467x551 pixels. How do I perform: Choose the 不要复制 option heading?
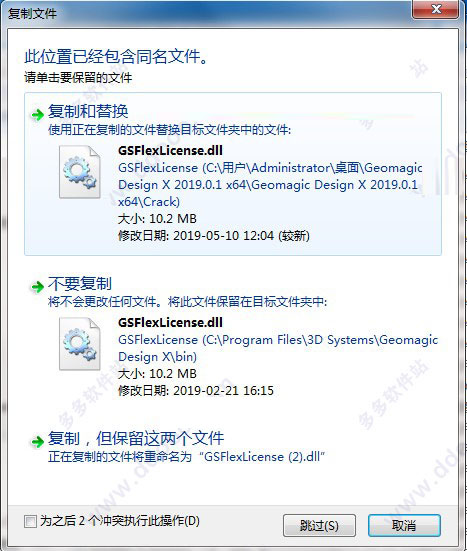[x=80, y=284]
